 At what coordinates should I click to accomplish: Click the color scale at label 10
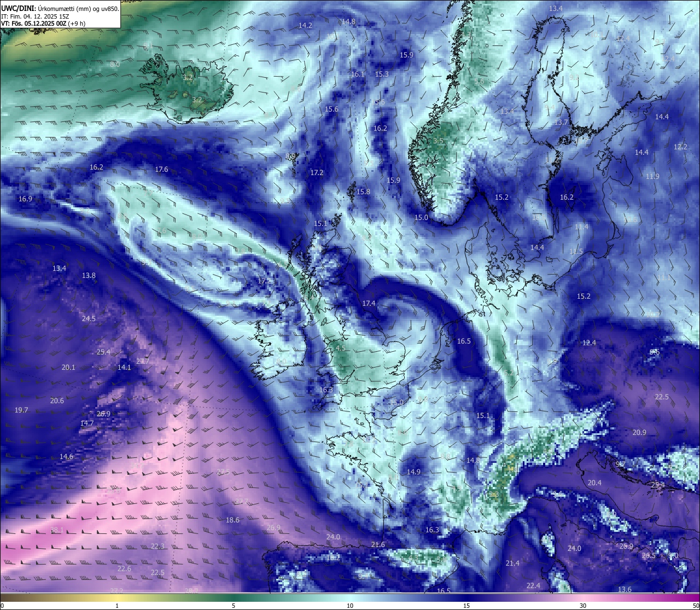350,606
